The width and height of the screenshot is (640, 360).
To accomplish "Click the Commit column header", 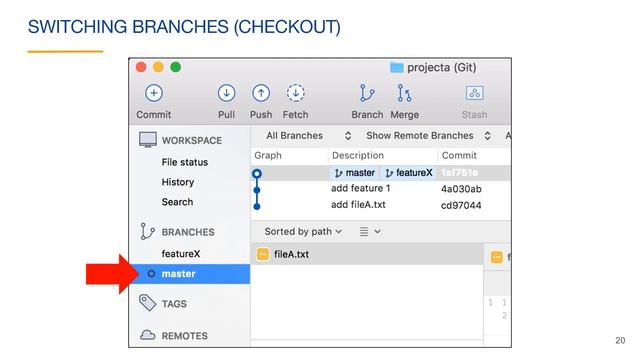I will 459,156.
